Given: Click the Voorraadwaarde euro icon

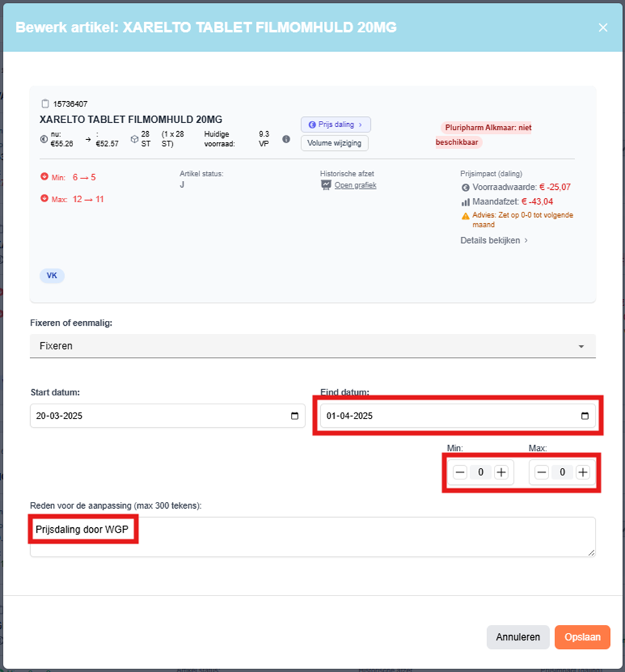Looking at the screenshot, I should [465, 188].
